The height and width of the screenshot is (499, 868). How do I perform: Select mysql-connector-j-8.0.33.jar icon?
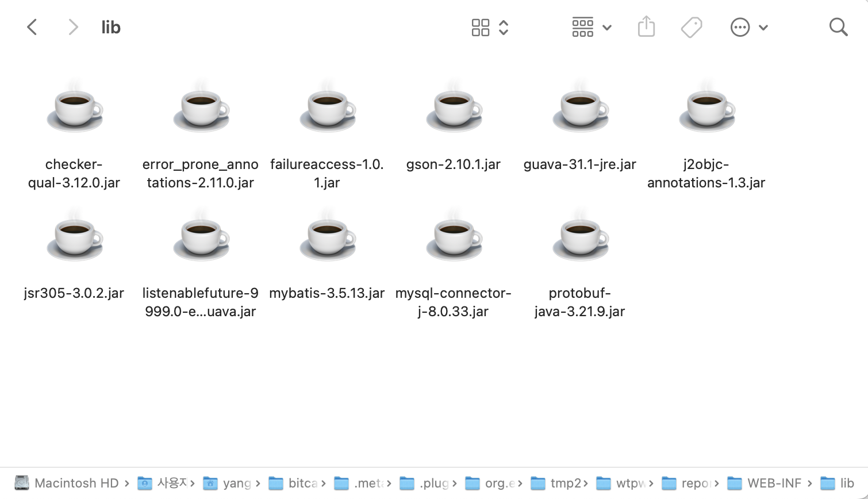coord(454,236)
